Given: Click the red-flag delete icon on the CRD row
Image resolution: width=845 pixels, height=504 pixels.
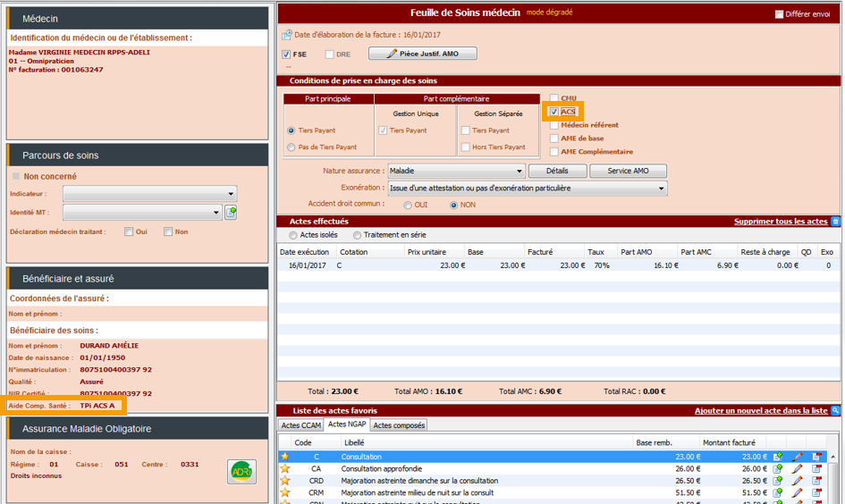Looking at the screenshot, I should (816, 481).
